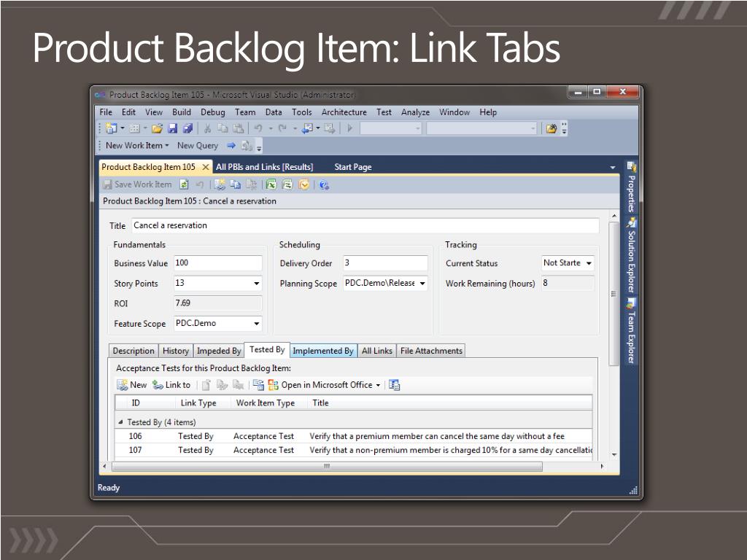Open the Properties side panel
747x560 pixels.
pos(631,187)
